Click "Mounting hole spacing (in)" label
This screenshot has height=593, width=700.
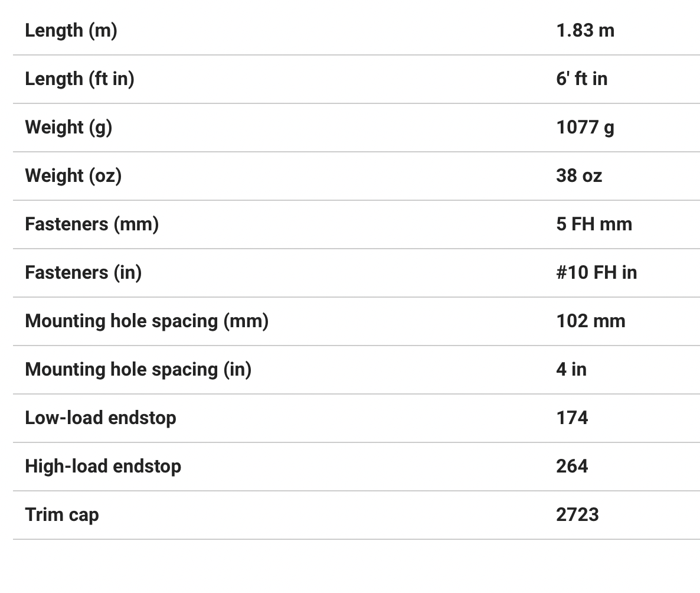tap(138, 369)
